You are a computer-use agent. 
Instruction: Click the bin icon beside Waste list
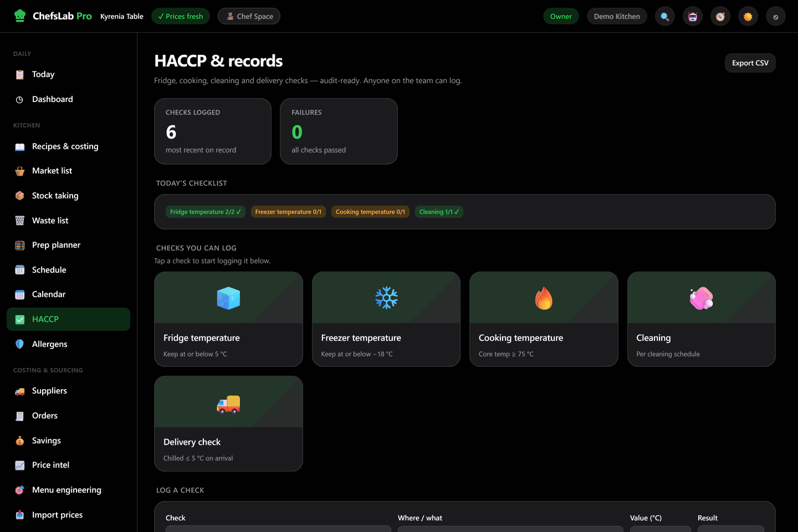point(20,221)
